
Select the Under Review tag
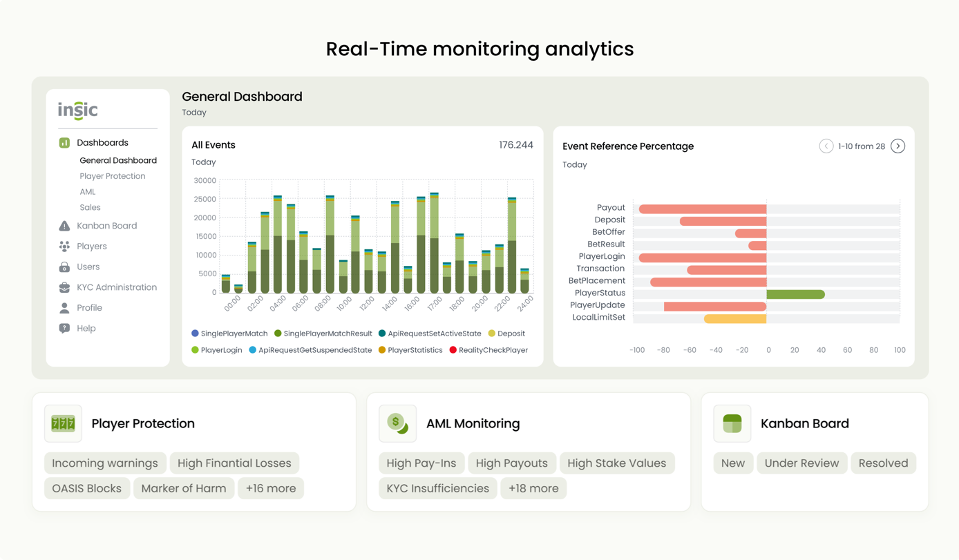point(801,463)
